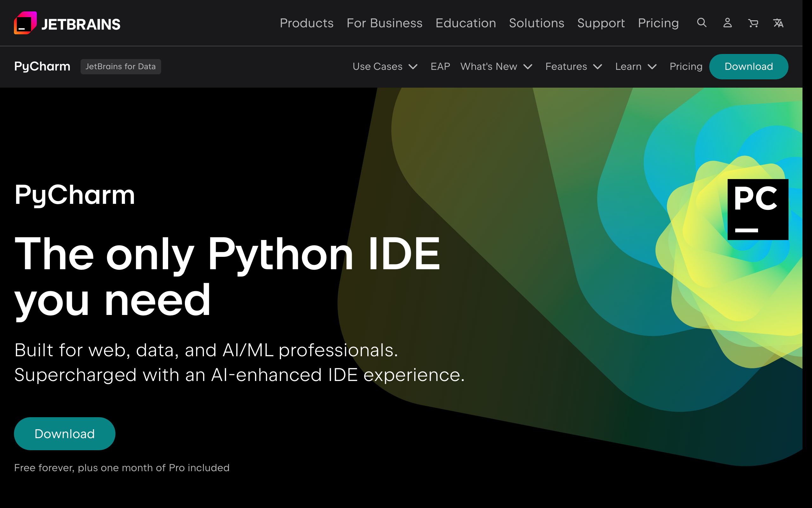Open the Solutions menu
The image size is (812, 508).
tap(537, 23)
